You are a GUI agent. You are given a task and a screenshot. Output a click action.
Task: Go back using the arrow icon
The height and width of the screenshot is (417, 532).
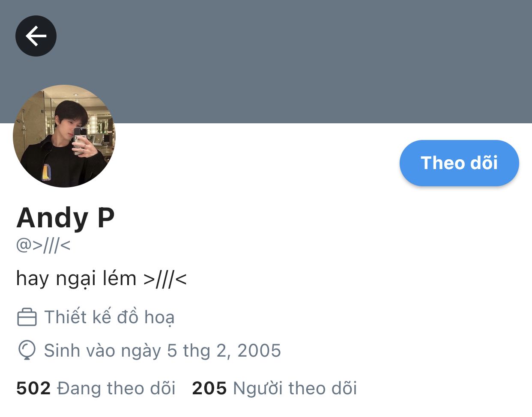(x=36, y=36)
